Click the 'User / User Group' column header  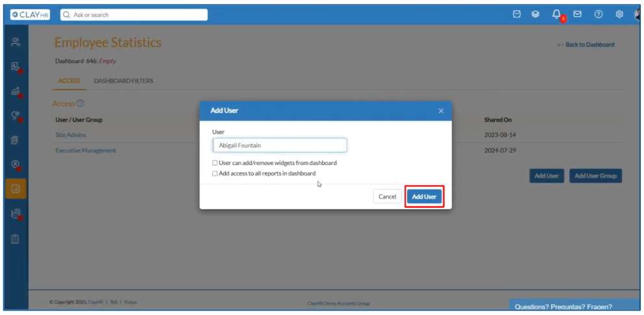tap(79, 120)
